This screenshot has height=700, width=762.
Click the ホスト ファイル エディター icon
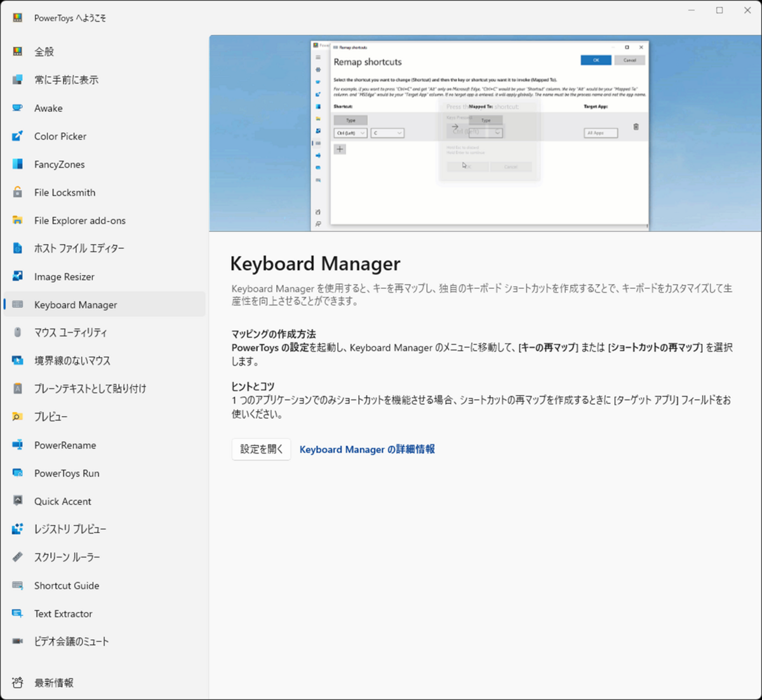tap(18, 248)
